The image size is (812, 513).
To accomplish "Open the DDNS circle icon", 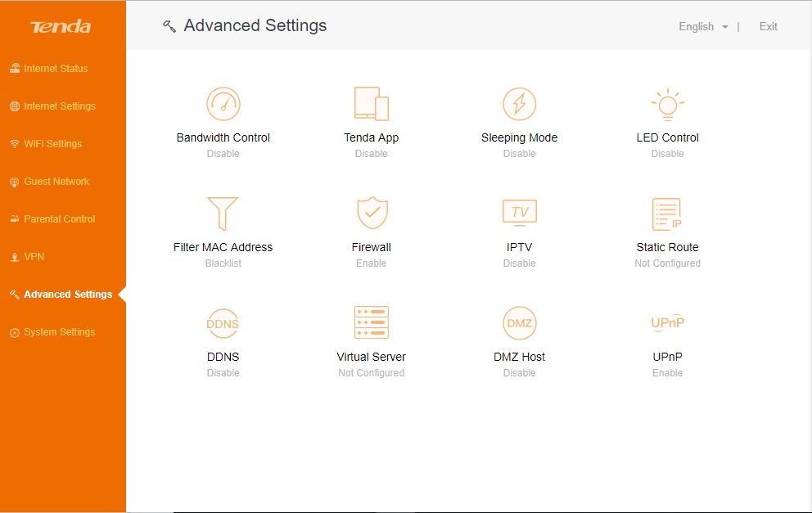I will click(x=223, y=323).
